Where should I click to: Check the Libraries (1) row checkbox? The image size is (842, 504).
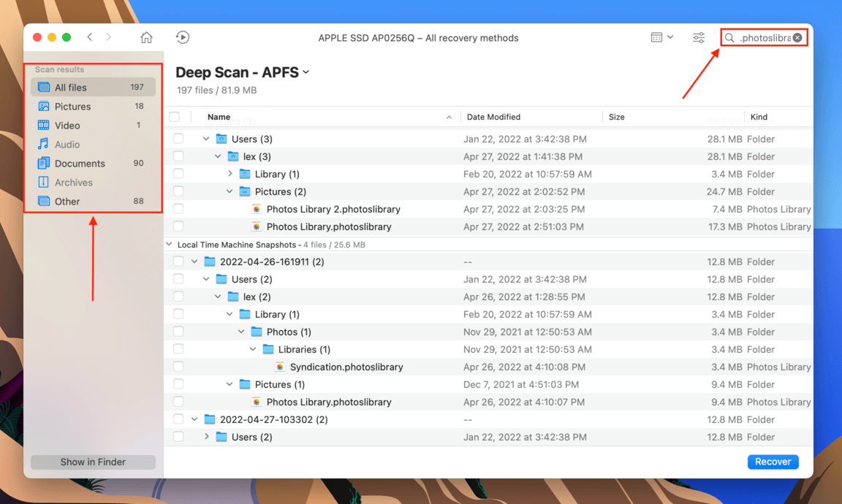178,349
